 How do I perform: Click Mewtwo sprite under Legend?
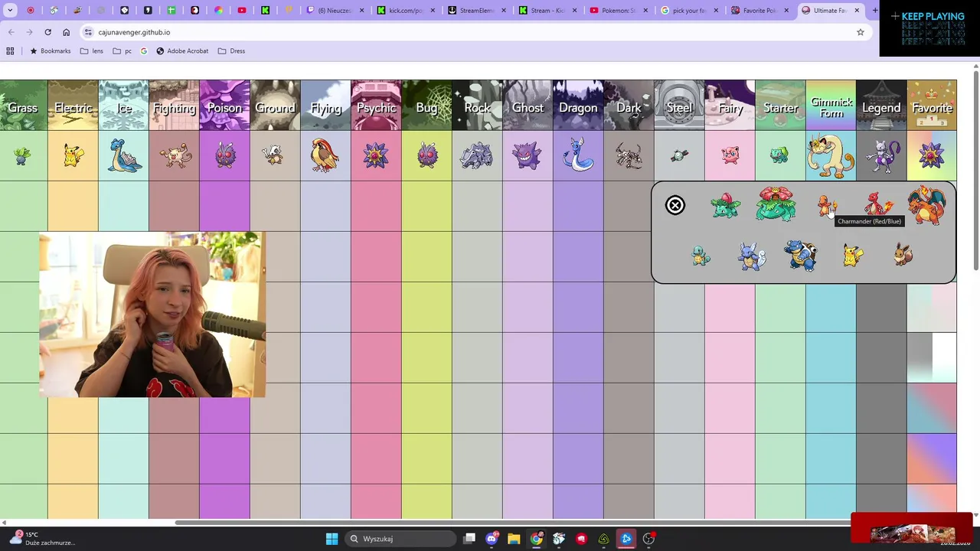coord(881,155)
